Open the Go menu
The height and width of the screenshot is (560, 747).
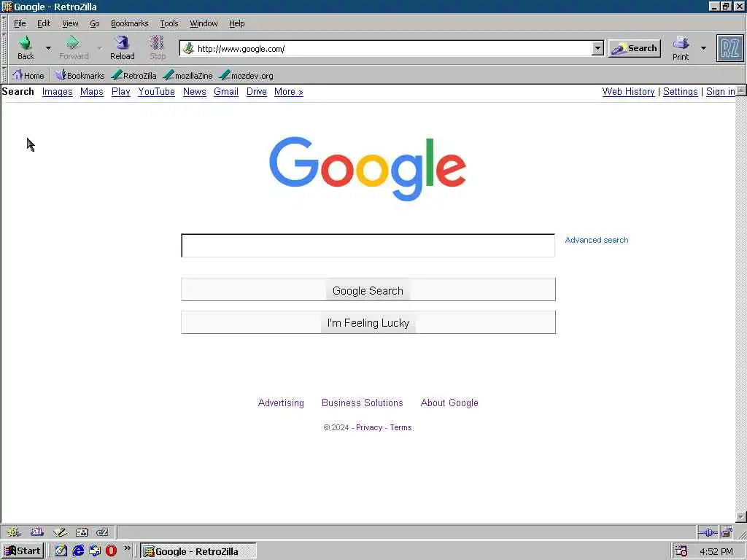[x=95, y=23]
